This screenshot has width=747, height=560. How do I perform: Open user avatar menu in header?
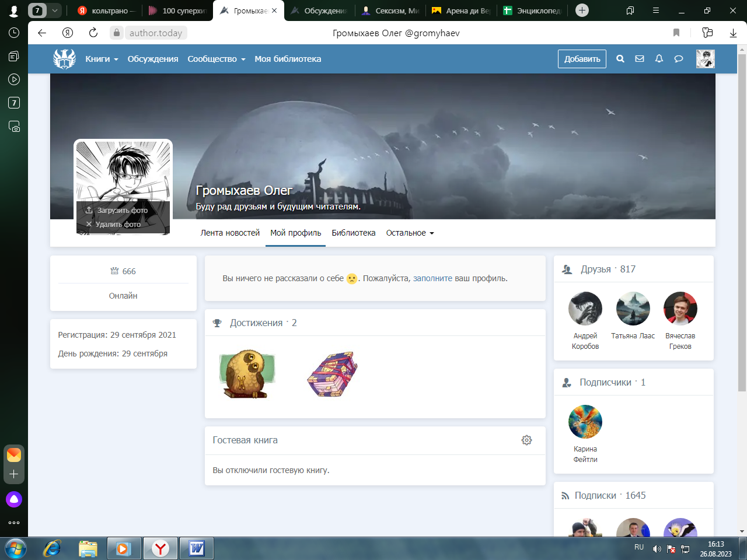[x=706, y=59]
